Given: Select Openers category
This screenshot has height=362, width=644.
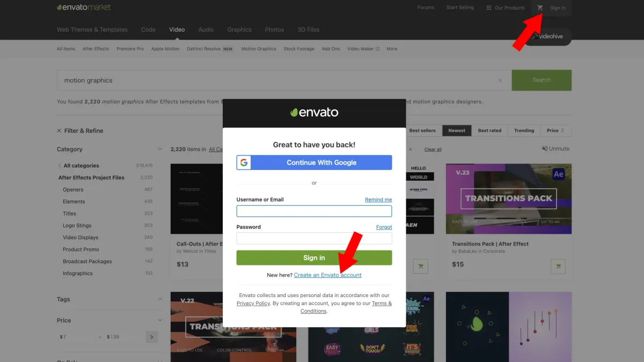Looking at the screenshot, I should (x=73, y=189).
